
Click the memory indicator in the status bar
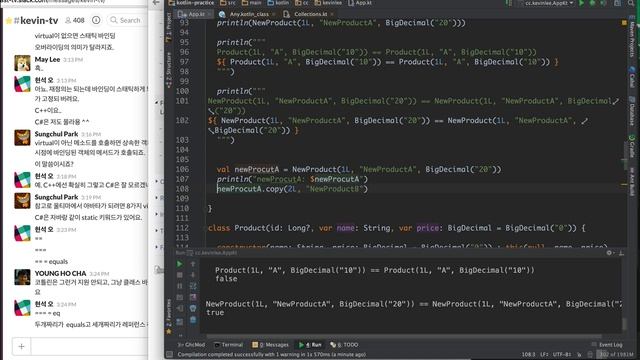click(616, 354)
